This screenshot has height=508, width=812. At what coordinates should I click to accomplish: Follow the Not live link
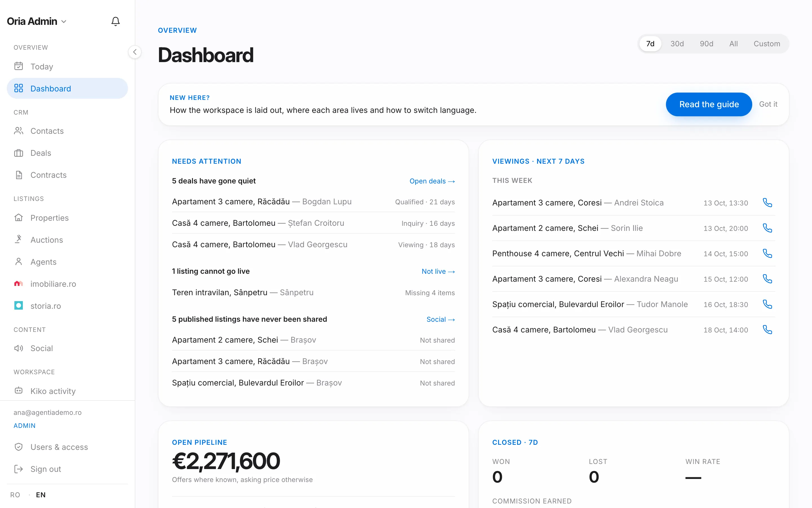click(x=438, y=271)
